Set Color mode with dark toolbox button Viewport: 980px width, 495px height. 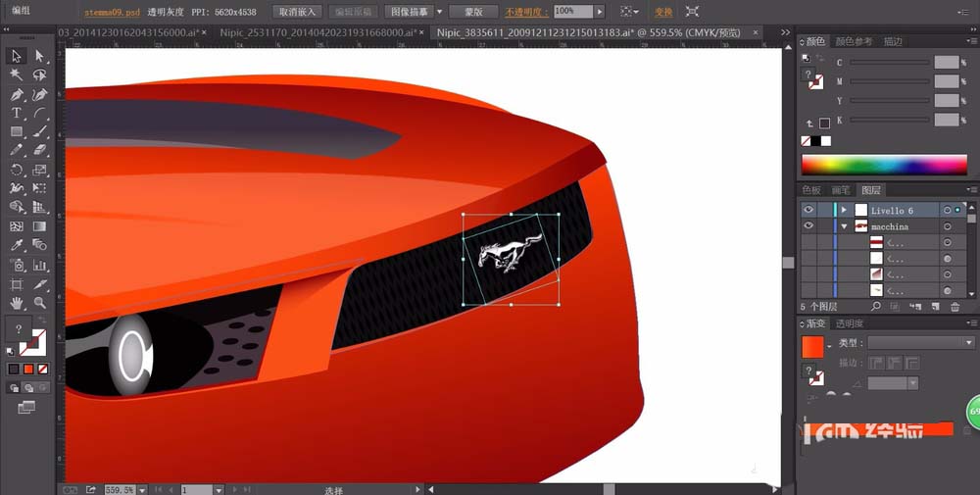[13, 370]
